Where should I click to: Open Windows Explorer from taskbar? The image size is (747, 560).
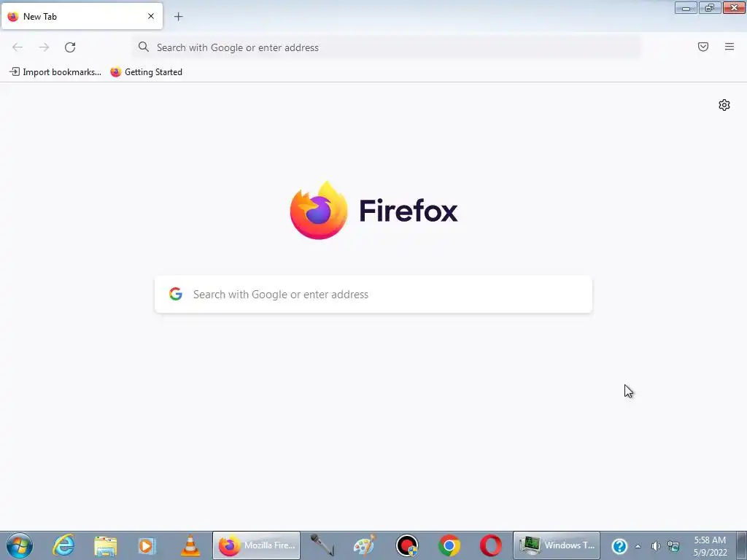105,545
